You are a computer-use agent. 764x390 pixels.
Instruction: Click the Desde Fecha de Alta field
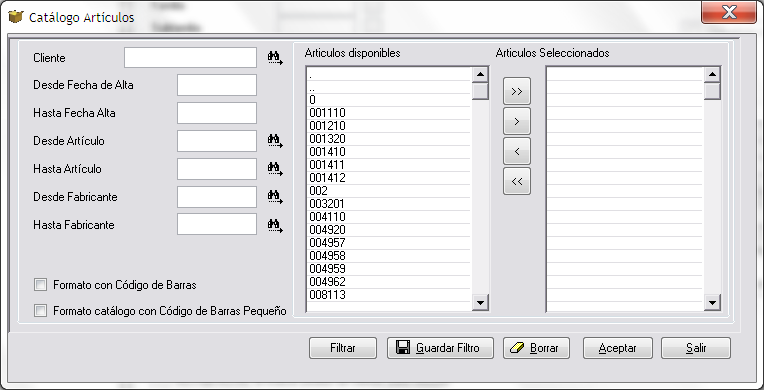click(217, 85)
